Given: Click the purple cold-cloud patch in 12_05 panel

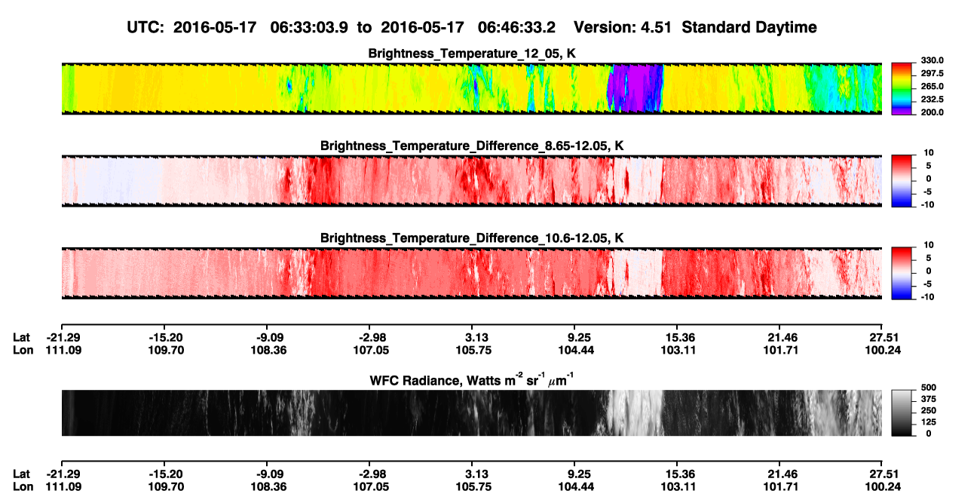Looking at the screenshot, I should click(635, 88).
